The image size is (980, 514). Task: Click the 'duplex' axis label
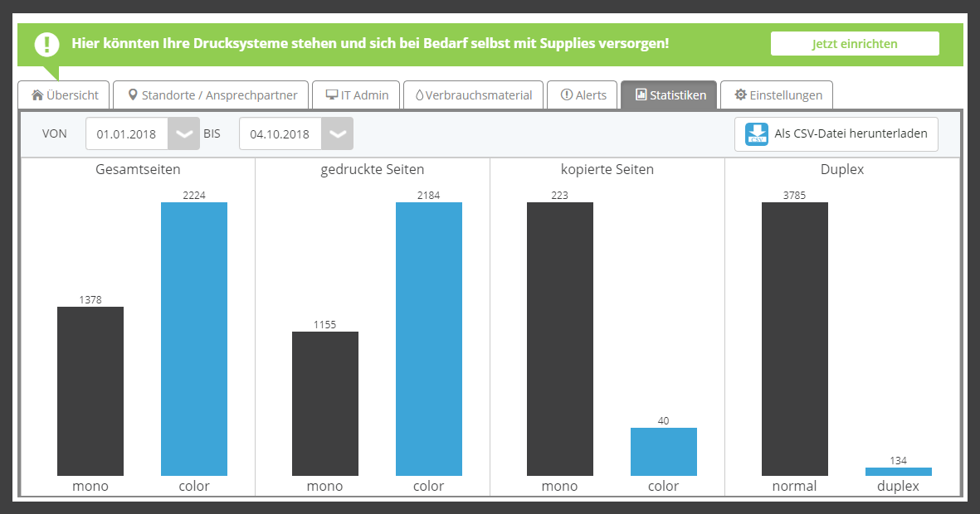[x=898, y=486]
